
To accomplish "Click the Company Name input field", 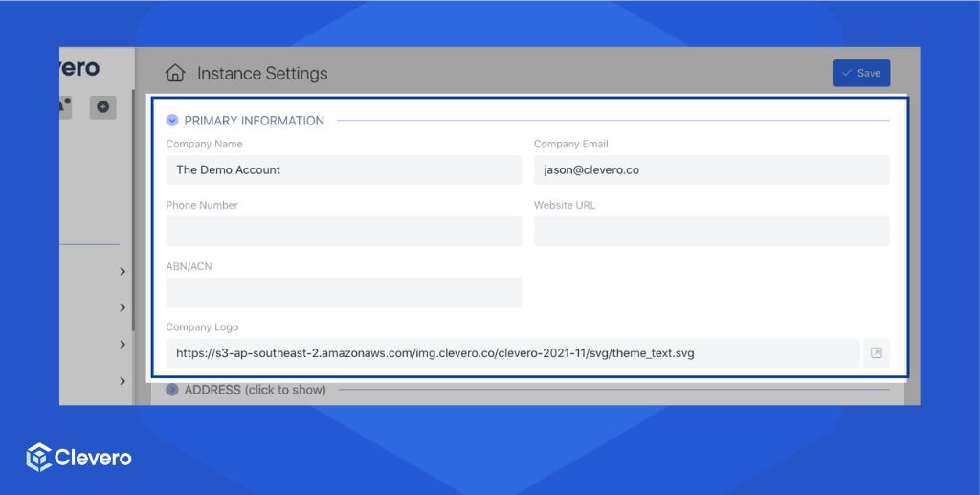I will (x=344, y=170).
